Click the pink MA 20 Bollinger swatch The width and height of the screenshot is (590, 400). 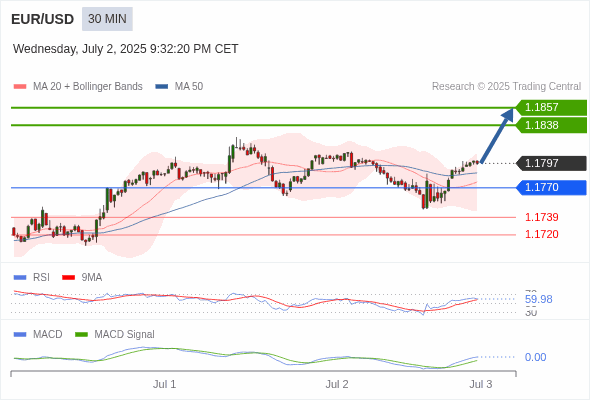click(x=20, y=87)
